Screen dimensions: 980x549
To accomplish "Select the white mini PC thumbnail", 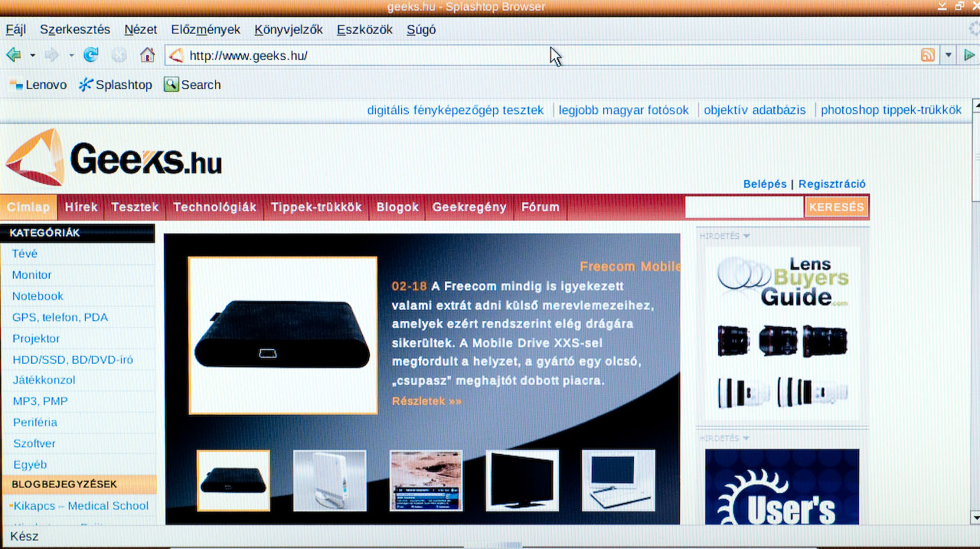I will point(330,480).
